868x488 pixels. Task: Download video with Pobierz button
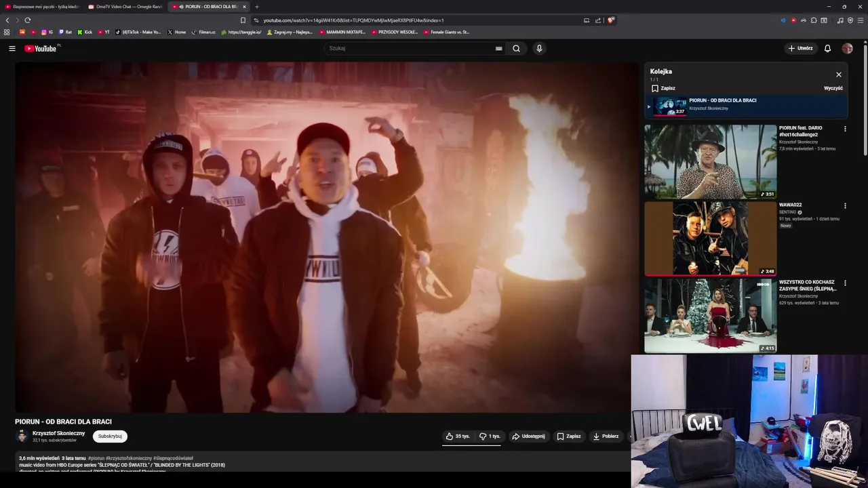click(x=606, y=436)
